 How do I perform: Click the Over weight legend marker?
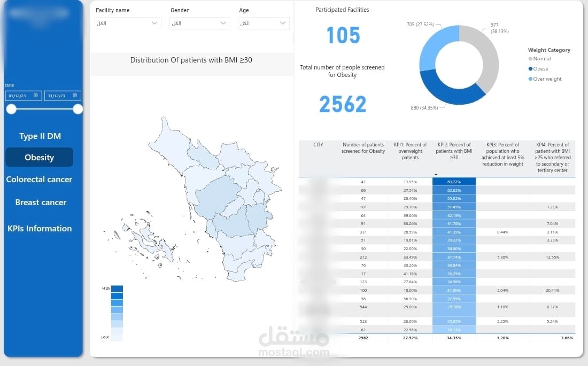[530, 79]
